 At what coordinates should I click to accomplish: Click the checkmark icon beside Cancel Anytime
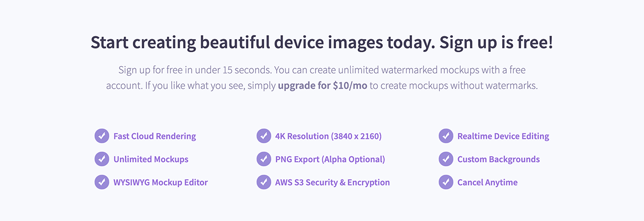click(x=446, y=182)
